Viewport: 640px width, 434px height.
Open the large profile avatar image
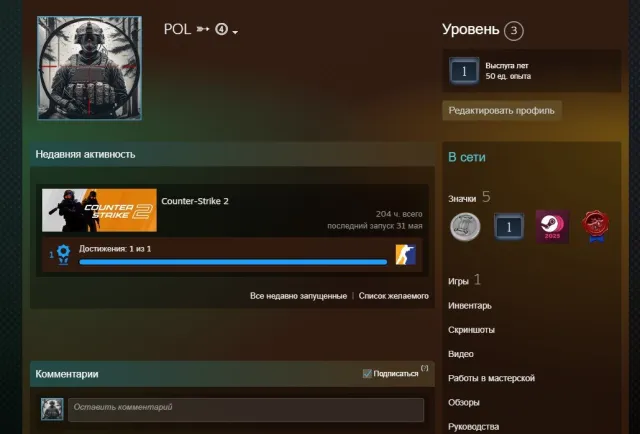coord(89,68)
